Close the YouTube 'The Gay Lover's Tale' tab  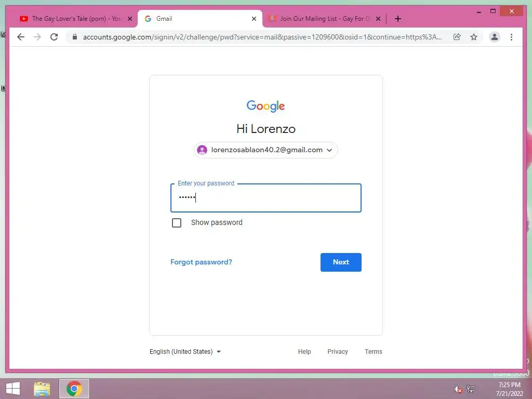point(129,19)
